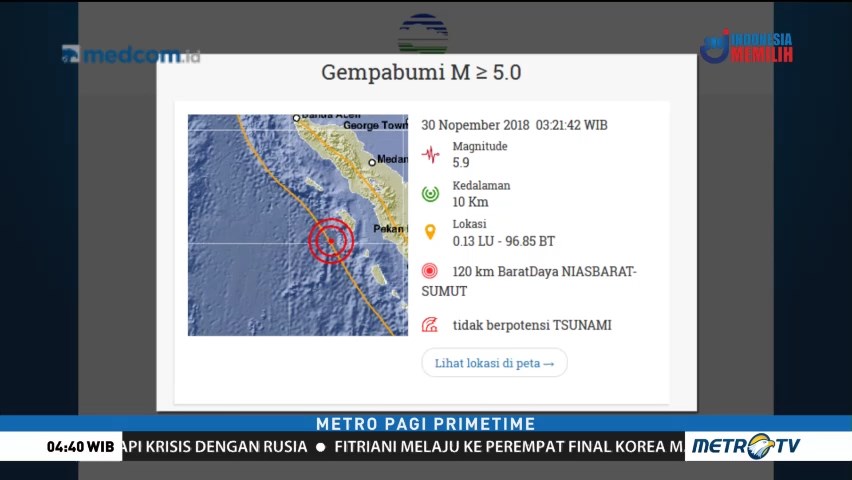Click the 'Lokasi' label
Viewport: 852px width, 480px height.
pos(469,224)
